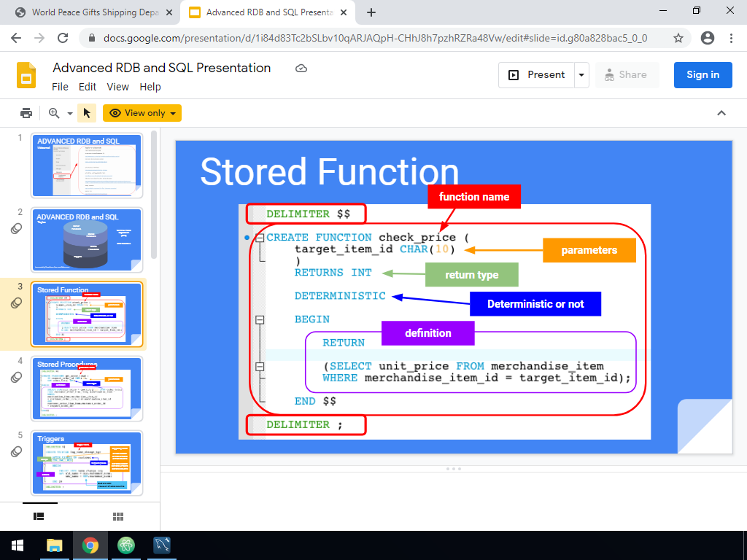
Task: Collapse the menus with chevron
Action: point(721,113)
